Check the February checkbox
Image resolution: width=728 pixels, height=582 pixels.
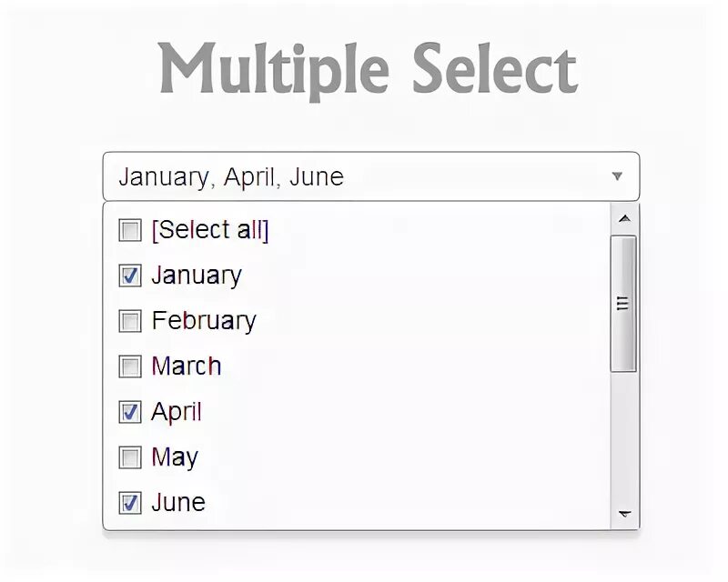130,321
